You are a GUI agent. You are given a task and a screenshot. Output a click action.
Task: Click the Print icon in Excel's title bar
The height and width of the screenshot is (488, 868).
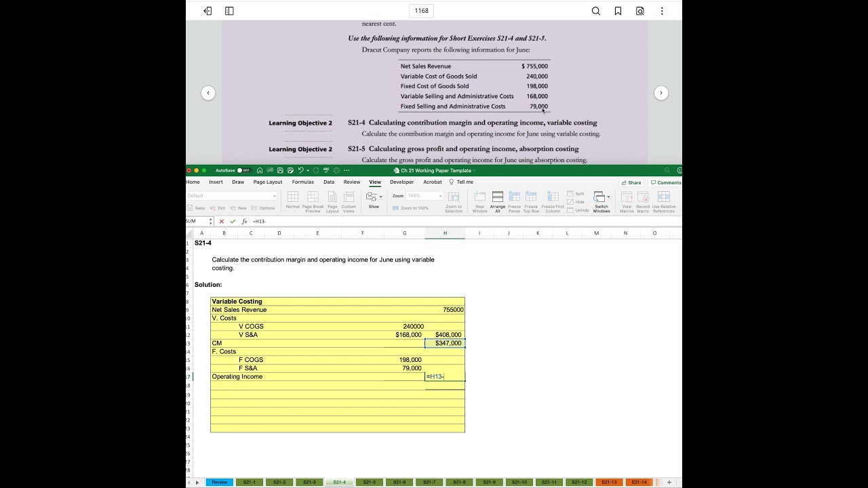336,170
